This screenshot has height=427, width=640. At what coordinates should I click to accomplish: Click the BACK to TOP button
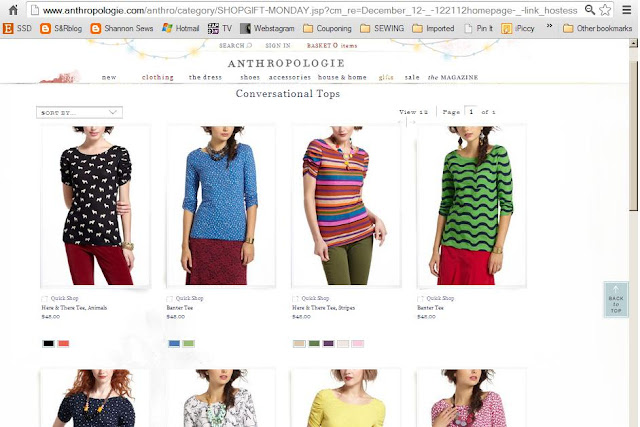tap(616, 299)
